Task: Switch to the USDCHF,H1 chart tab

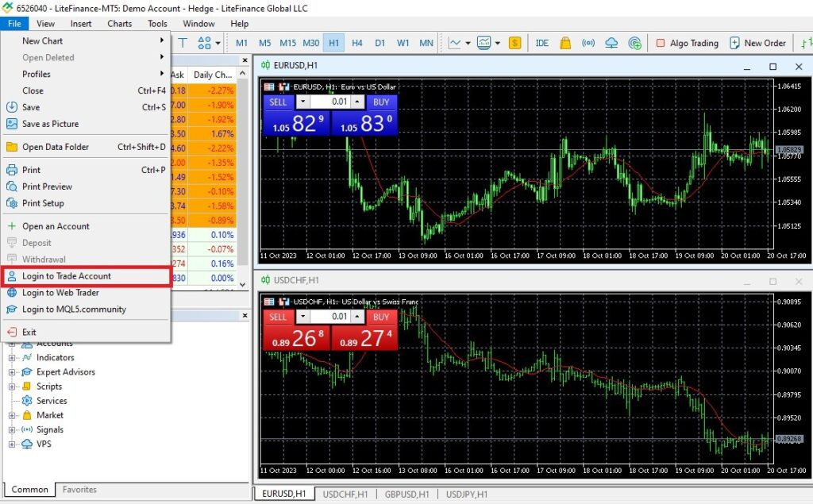Action: [x=344, y=494]
